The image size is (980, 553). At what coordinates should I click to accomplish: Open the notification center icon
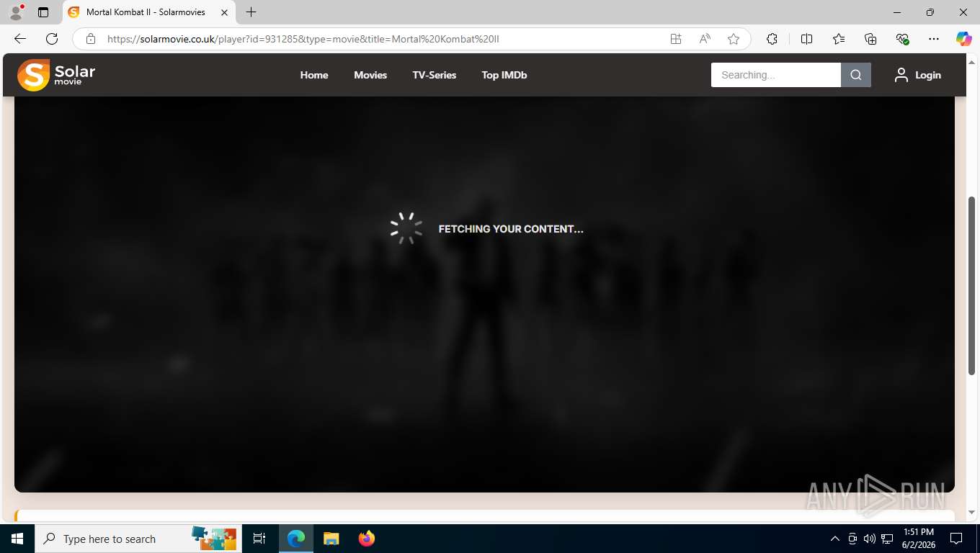[x=956, y=539]
